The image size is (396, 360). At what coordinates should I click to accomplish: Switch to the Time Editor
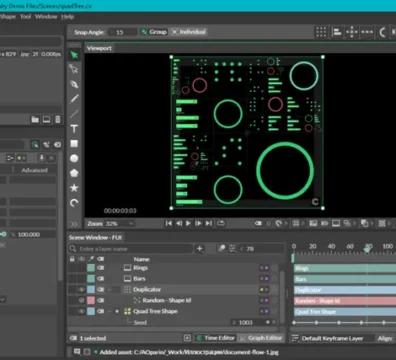(215, 338)
